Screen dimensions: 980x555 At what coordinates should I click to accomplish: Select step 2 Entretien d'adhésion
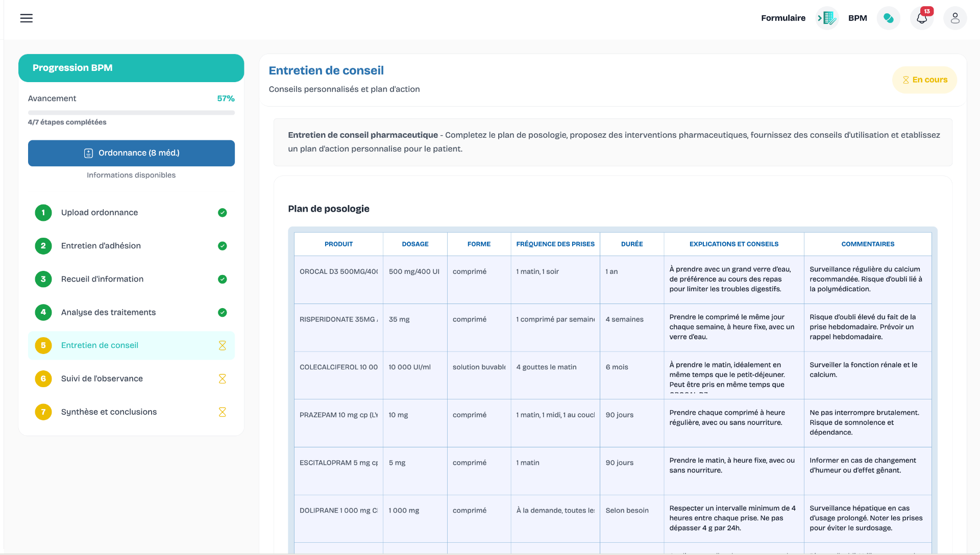[131, 246]
